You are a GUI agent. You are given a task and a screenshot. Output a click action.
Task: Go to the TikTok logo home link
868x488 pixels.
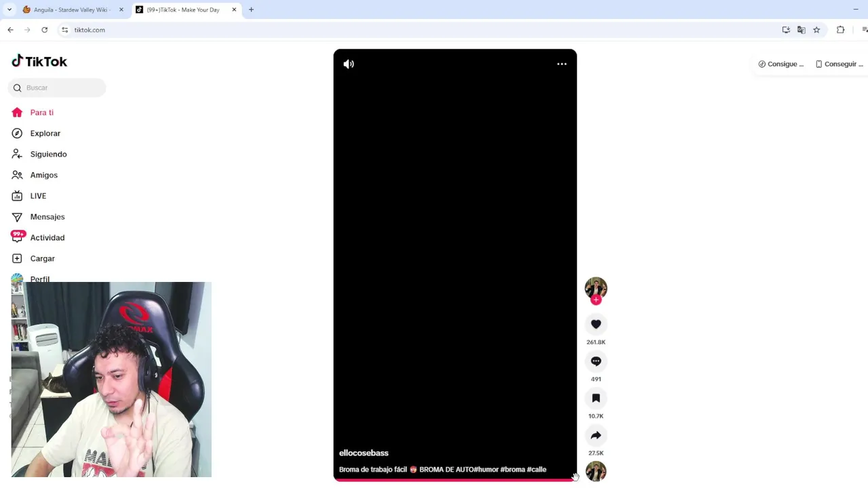pos(39,62)
